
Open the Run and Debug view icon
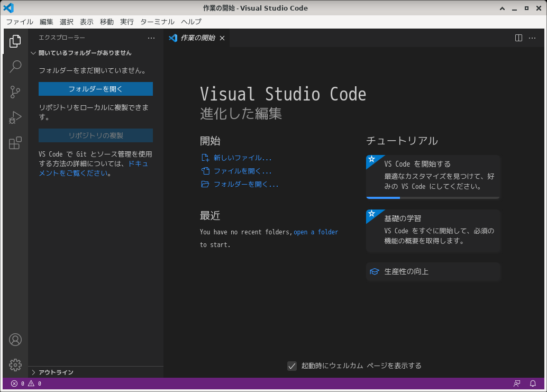click(15, 117)
